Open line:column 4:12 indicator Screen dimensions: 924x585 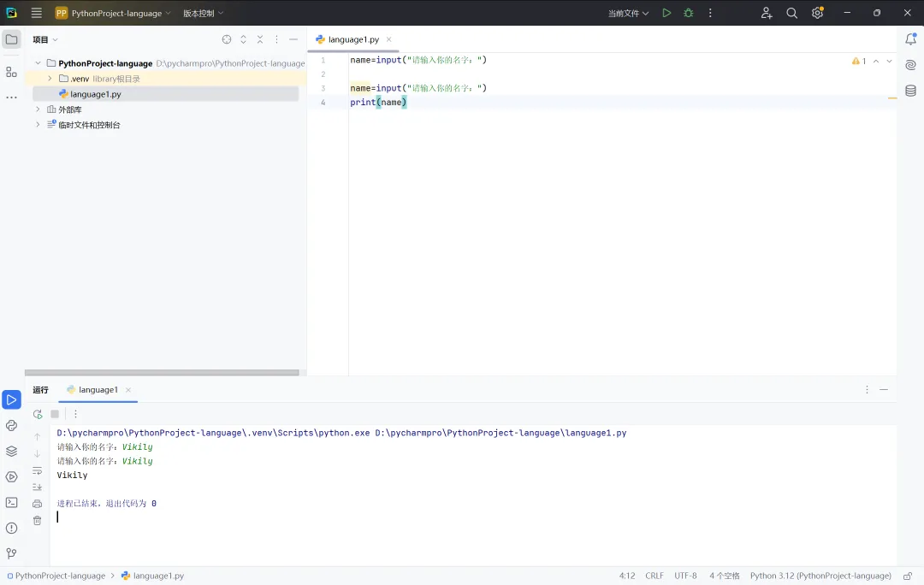(627, 576)
